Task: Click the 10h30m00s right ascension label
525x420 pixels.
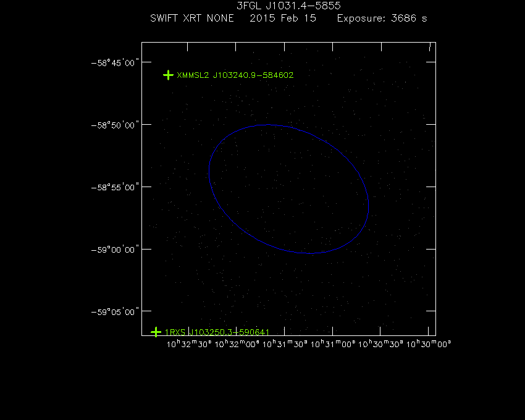Action: point(429,344)
